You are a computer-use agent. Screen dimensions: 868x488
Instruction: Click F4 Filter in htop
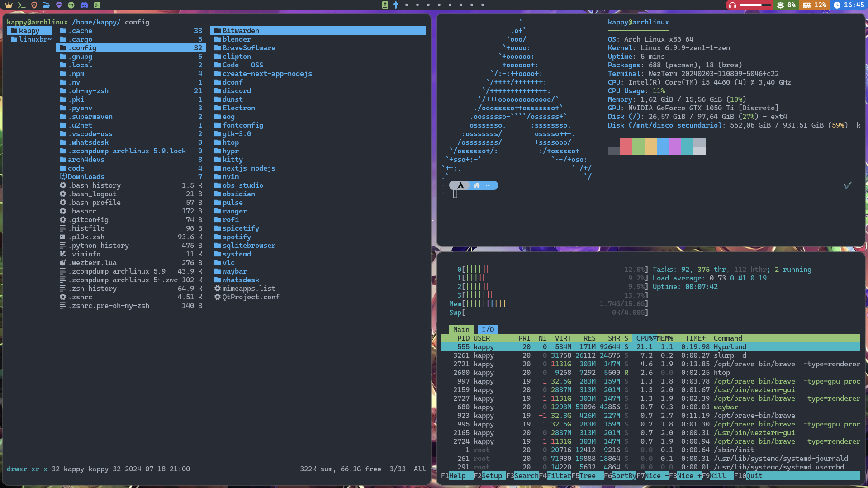click(x=555, y=476)
